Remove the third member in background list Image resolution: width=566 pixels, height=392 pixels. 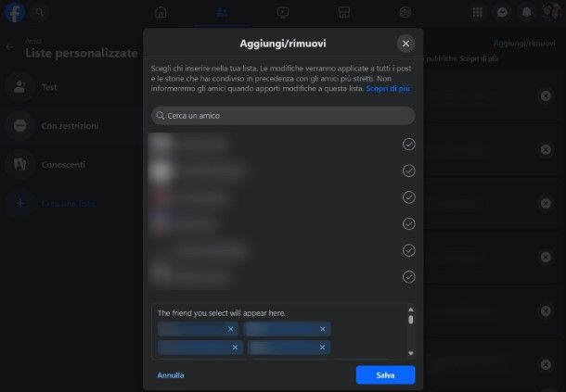546,203
